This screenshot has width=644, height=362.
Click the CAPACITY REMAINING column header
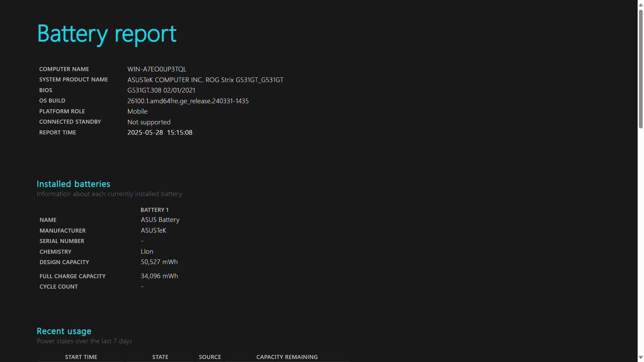[287, 357]
